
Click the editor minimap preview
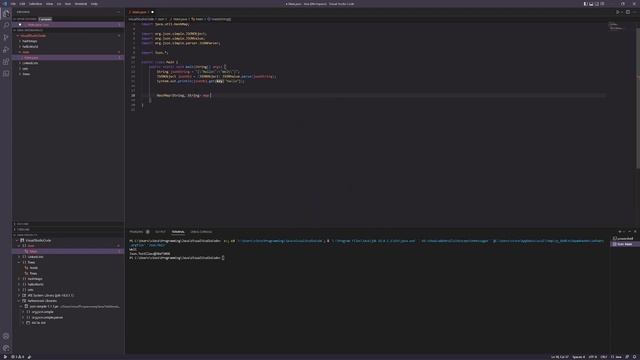[x=617, y=27]
